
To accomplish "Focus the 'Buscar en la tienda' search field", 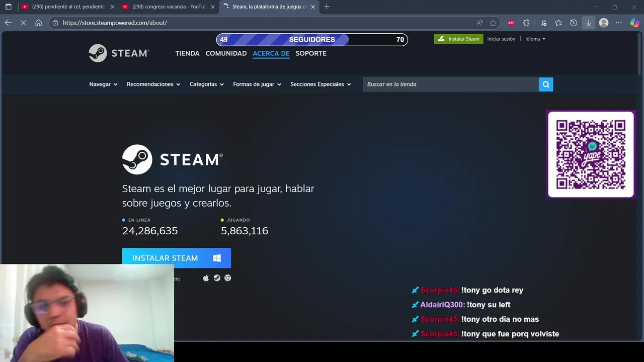I will 450,84.
